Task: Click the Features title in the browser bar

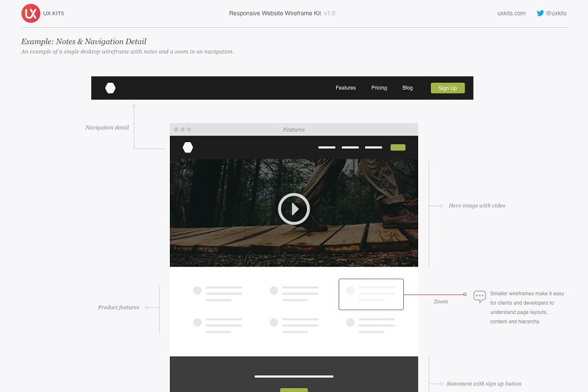Action: (x=295, y=129)
